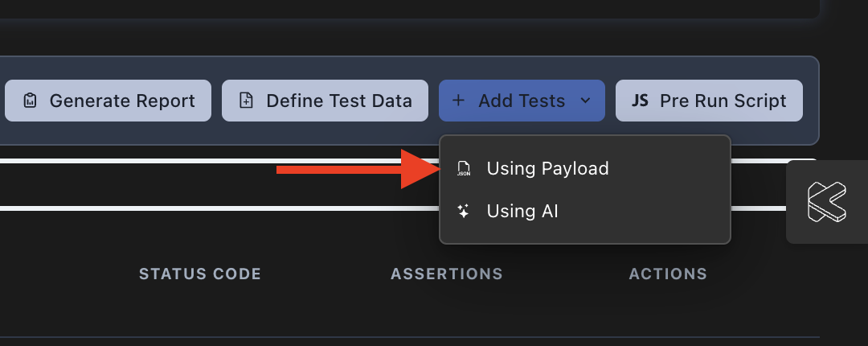
Task: Open the floating logo widget on right edge
Action: 827,202
